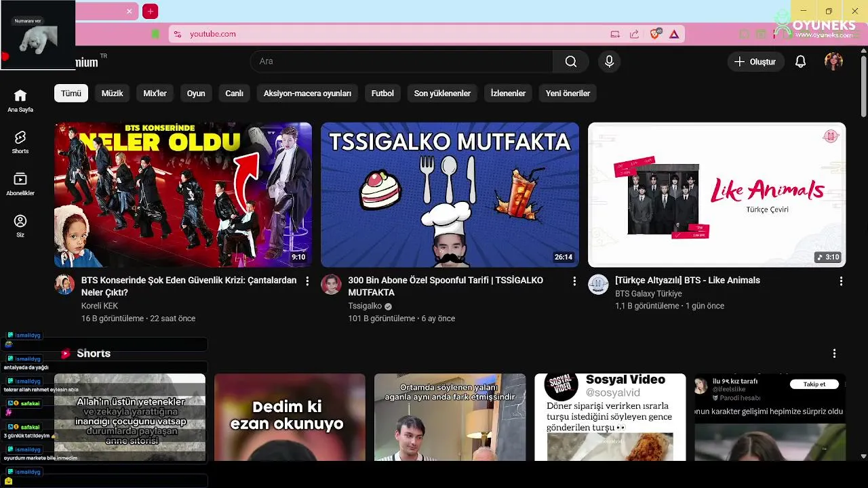
Task: Open a new browser tab
Action: click(x=151, y=12)
